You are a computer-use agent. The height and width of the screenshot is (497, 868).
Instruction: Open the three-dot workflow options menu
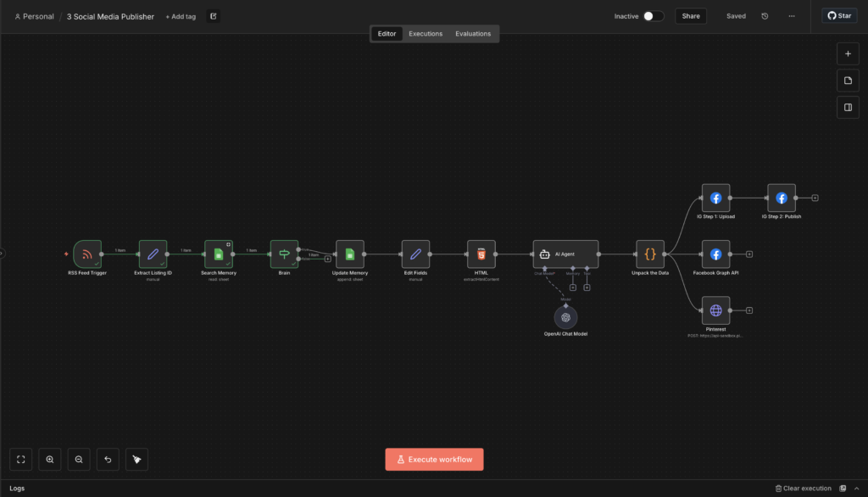point(792,16)
